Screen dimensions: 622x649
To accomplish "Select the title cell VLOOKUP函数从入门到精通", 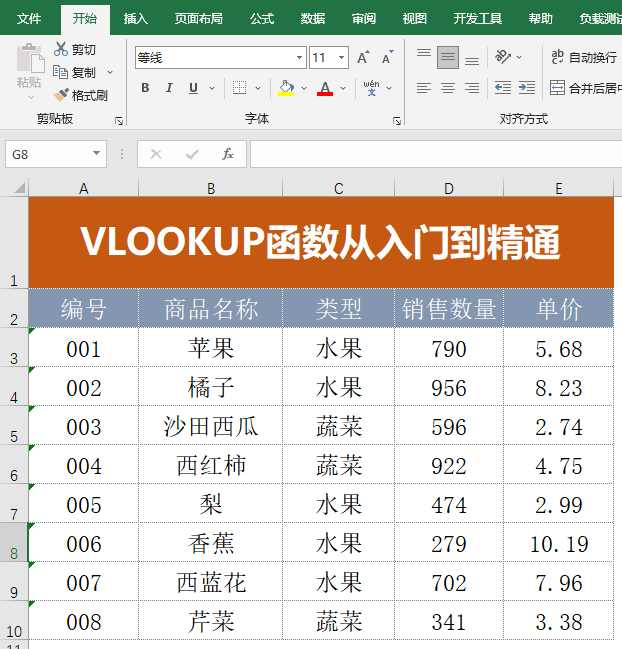I will (x=321, y=243).
